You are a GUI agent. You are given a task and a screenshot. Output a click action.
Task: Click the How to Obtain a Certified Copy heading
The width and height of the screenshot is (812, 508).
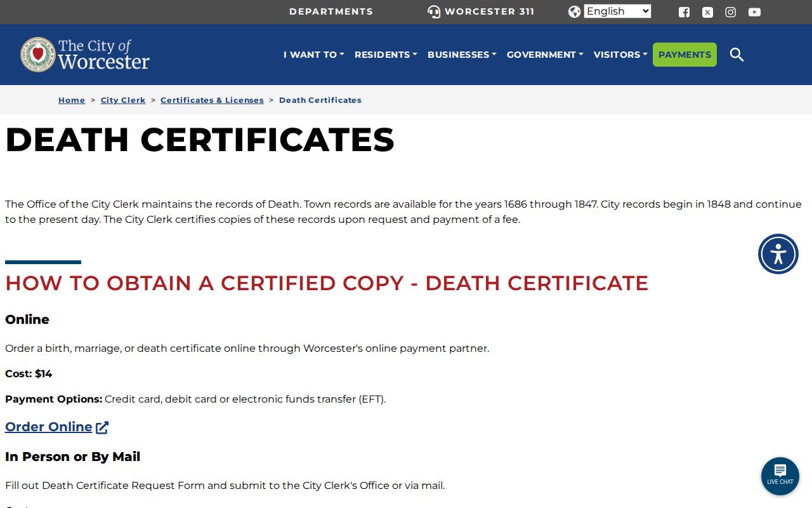[327, 283]
